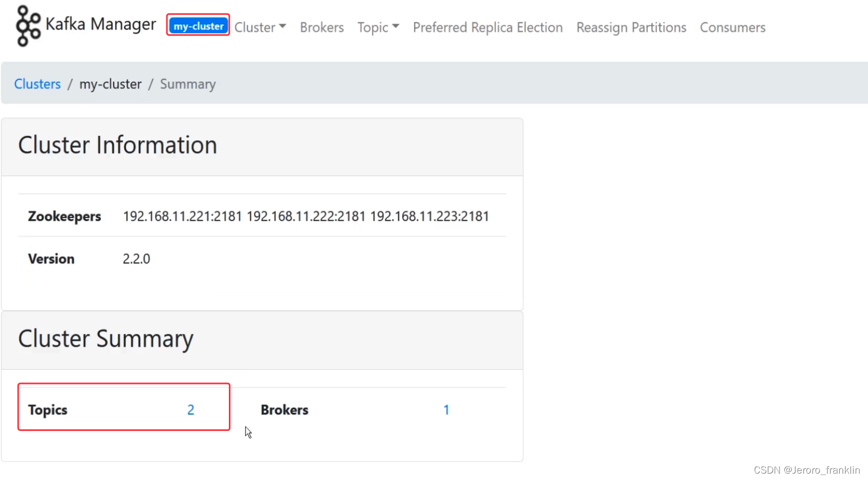Click the Zookeepers row label
This screenshot has height=480, width=868.
65,216
